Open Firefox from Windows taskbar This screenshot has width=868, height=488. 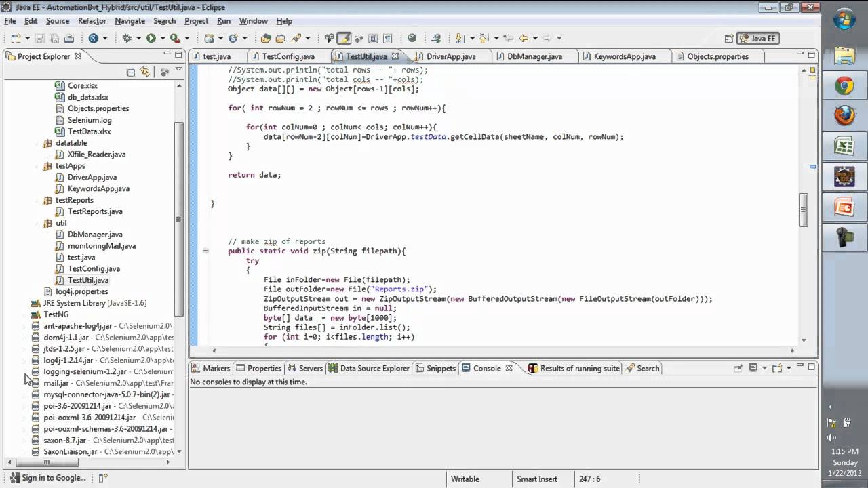click(x=844, y=116)
